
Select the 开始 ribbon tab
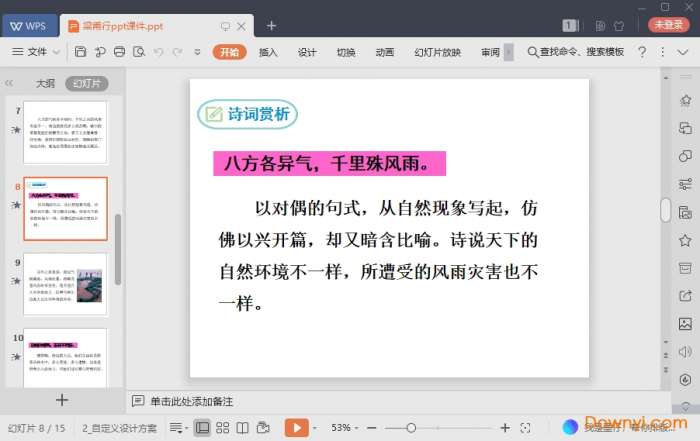[229, 52]
